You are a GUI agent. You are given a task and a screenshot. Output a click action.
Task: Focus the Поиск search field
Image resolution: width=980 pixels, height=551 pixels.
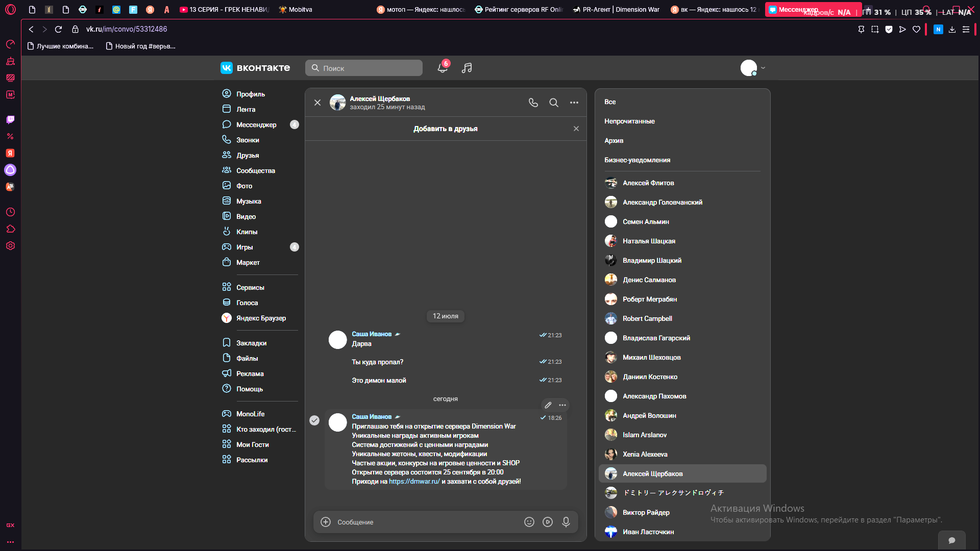[364, 68]
